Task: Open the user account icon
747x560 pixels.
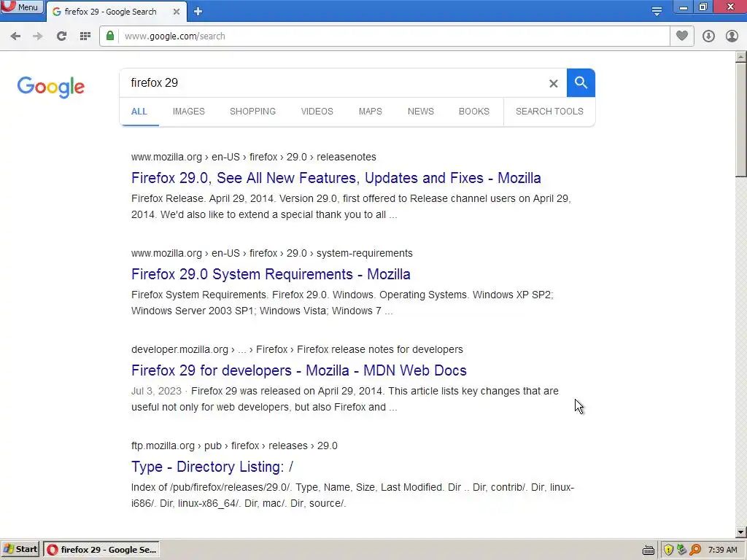Action: click(732, 36)
